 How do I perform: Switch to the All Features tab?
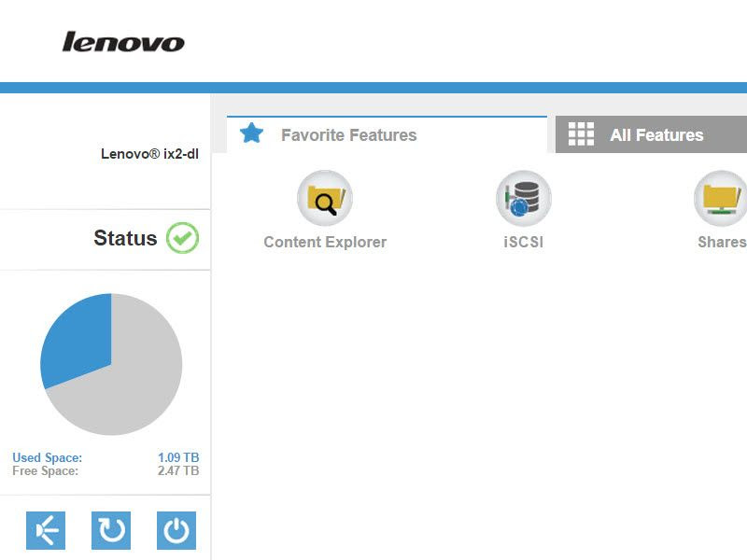pos(651,134)
